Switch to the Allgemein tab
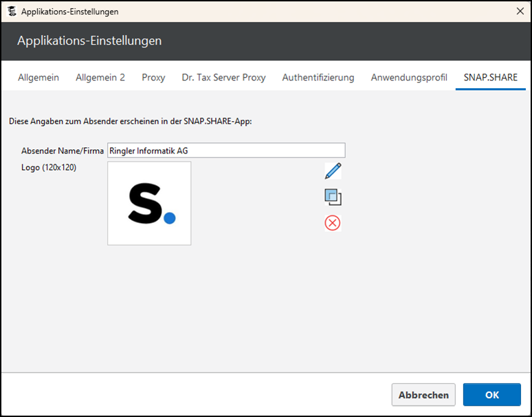This screenshot has height=417, width=532. [x=38, y=78]
